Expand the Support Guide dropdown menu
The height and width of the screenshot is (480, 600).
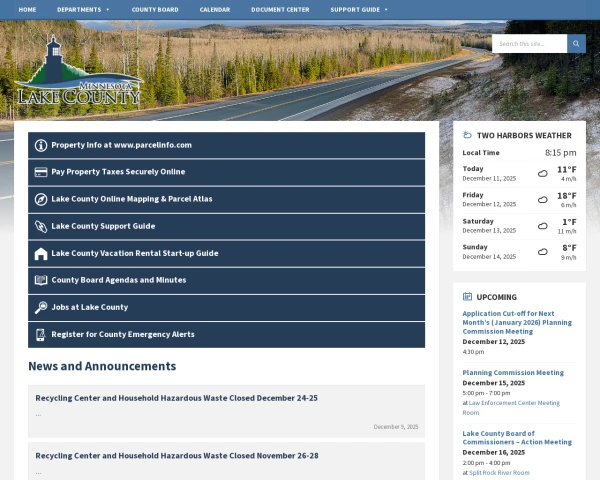coord(358,9)
